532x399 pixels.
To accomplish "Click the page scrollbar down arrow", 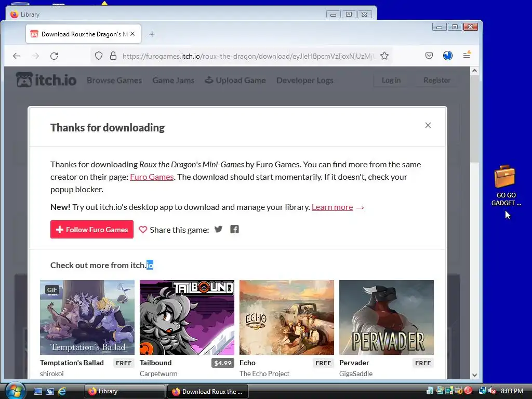I will click(x=474, y=375).
